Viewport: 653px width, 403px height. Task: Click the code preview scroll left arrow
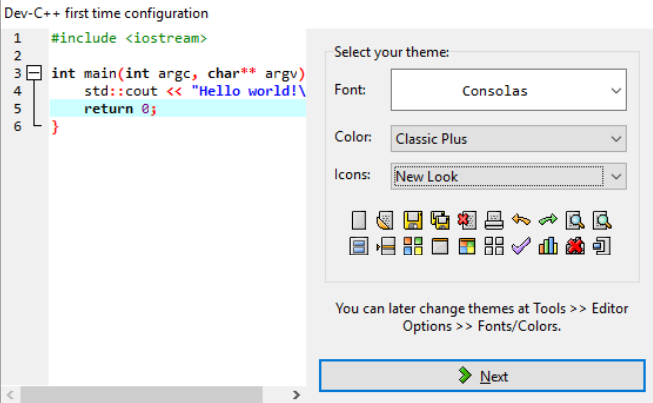pos(10,395)
